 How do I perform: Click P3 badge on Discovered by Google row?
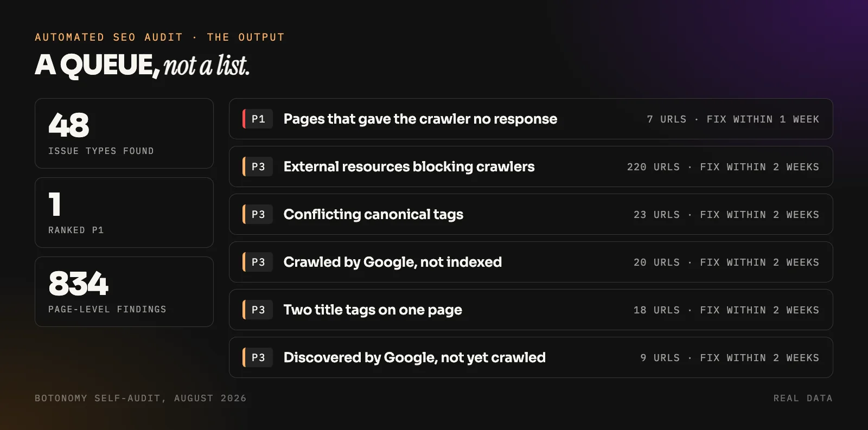point(258,357)
